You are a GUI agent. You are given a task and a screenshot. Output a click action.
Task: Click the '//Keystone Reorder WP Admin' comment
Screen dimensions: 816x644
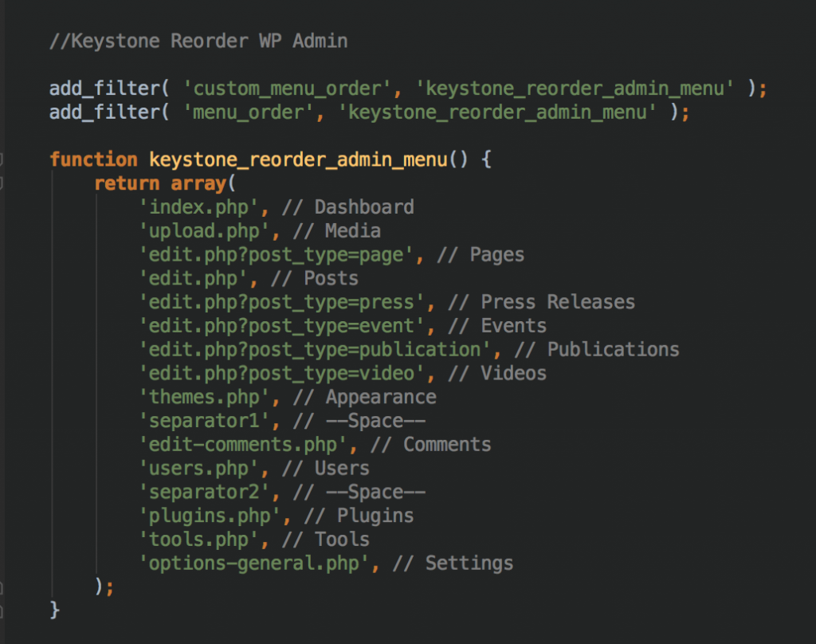click(x=198, y=41)
